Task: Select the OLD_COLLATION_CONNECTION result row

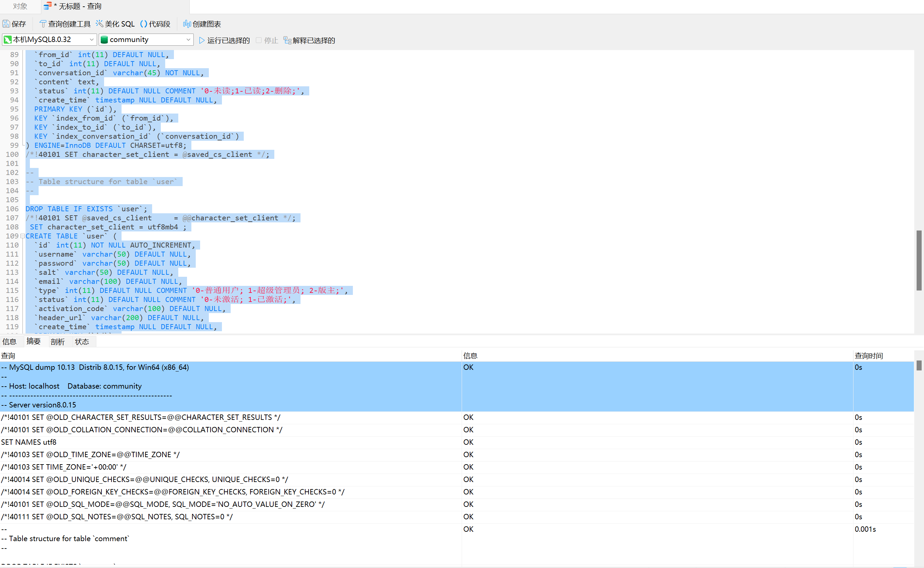Action: pyautogui.click(x=457, y=430)
